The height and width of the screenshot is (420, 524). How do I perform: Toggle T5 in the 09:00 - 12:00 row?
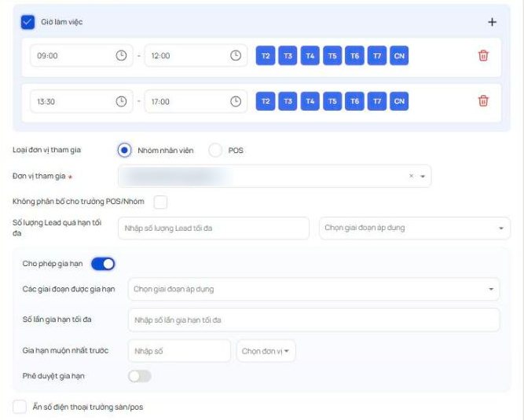[332, 56]
